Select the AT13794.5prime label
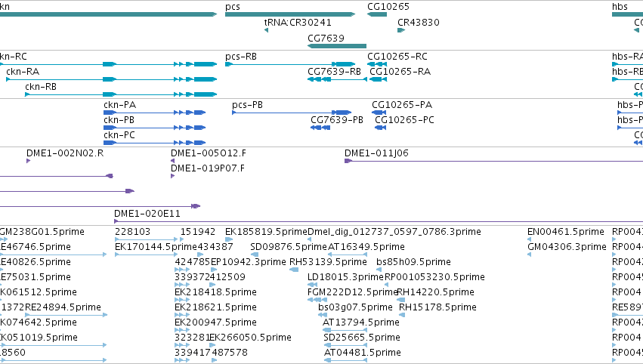The height and width of the screenshot is (364, 643). click(x=361, y=322)
